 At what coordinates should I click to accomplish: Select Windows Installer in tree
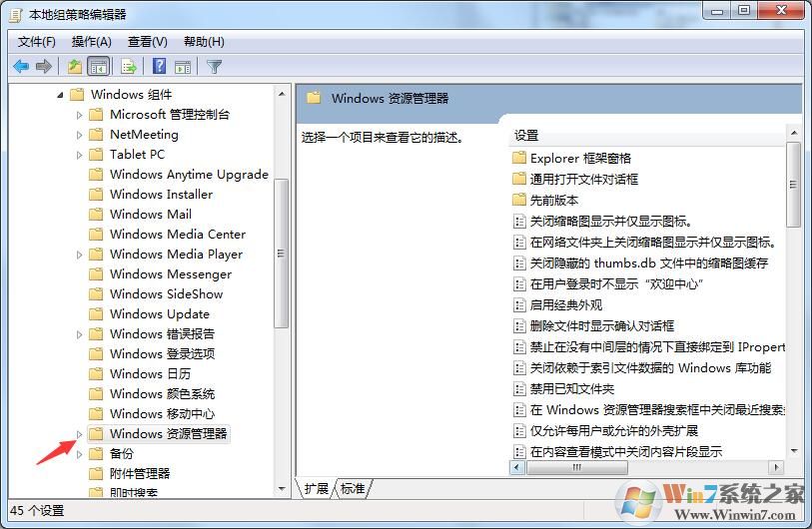click(161, 194)
